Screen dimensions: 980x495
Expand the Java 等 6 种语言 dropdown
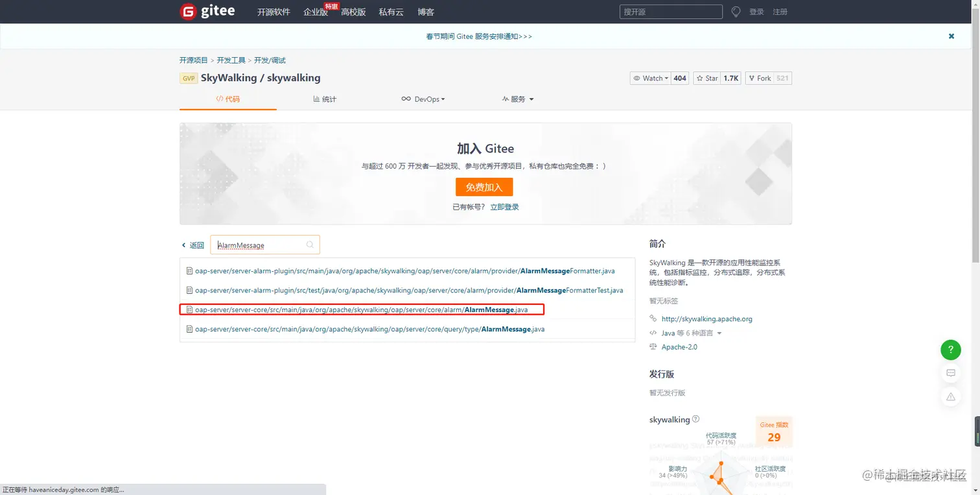tap(691, 333)
